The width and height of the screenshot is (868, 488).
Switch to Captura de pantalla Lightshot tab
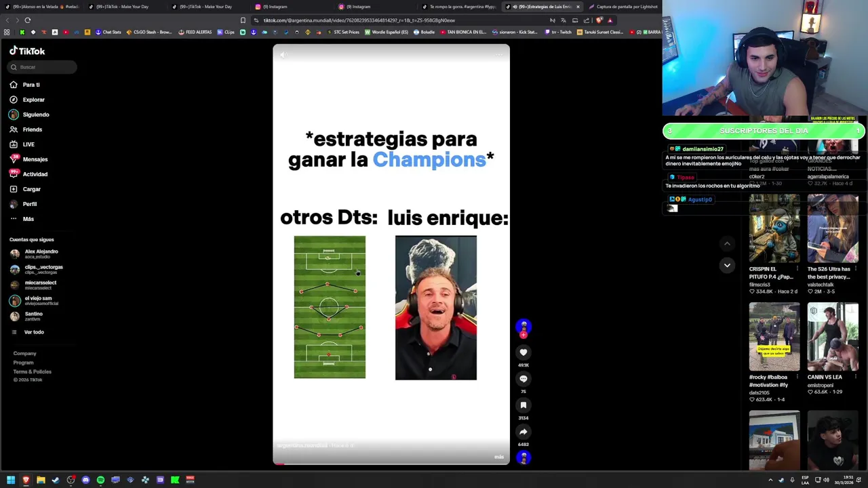623,7
